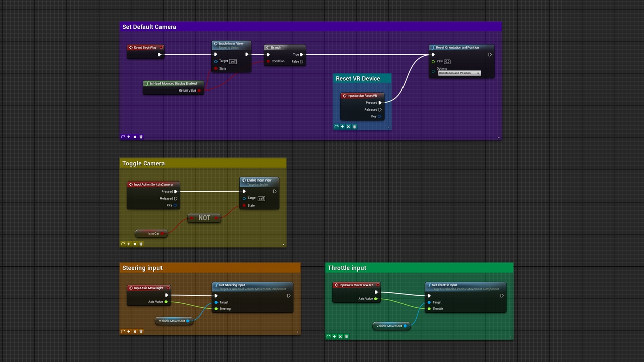The image size is (644, 362).
Task: Click the Released pin on InputAction SwitchCamera
Action: click(x=175, y=199)
